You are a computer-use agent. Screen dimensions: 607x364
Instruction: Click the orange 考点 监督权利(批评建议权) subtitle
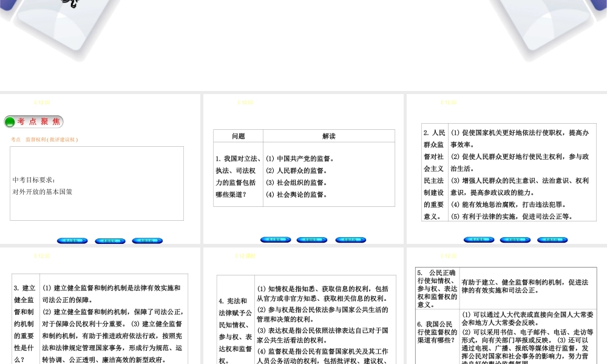pyautogui.click(x=44, y=140)
